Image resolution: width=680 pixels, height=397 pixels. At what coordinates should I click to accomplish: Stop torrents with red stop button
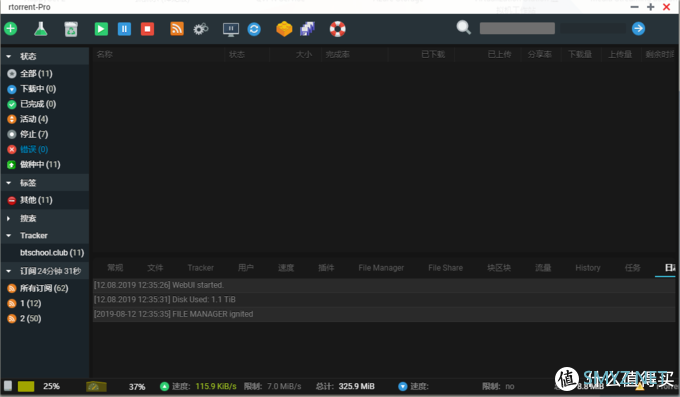(x=147, y=29)
